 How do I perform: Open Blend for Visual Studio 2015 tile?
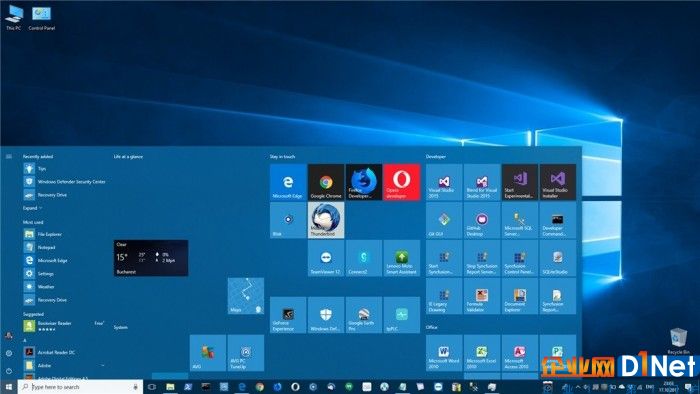482,182
